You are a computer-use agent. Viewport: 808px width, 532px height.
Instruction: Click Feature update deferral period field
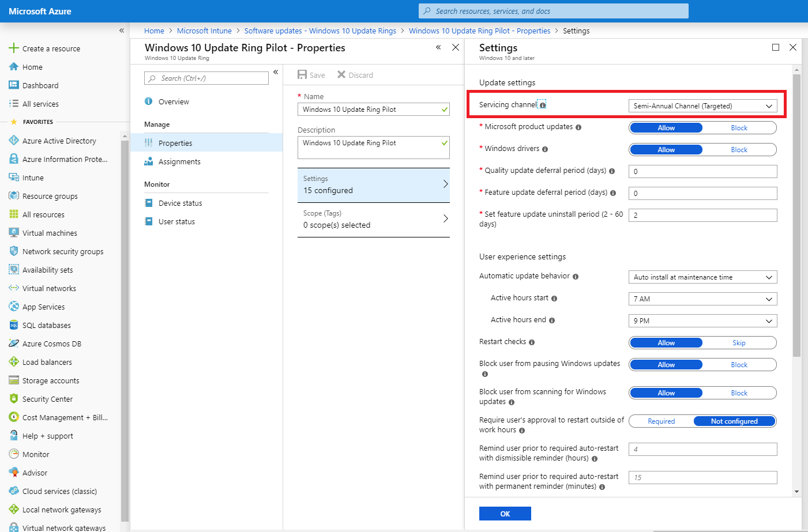702,193
